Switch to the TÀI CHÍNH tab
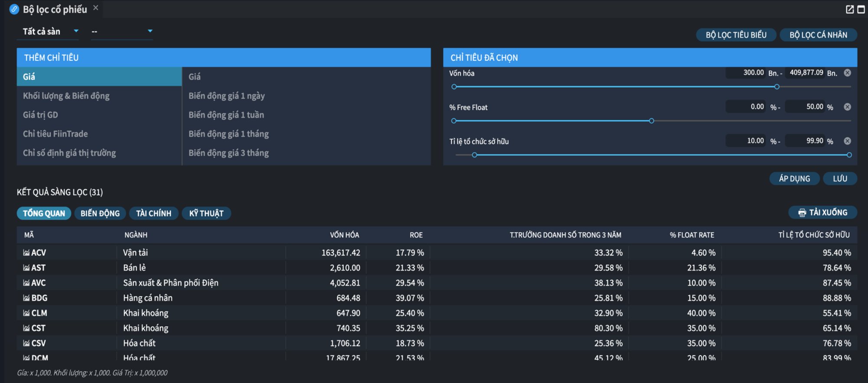Screen dimensions: 868x383 [154, 213]
